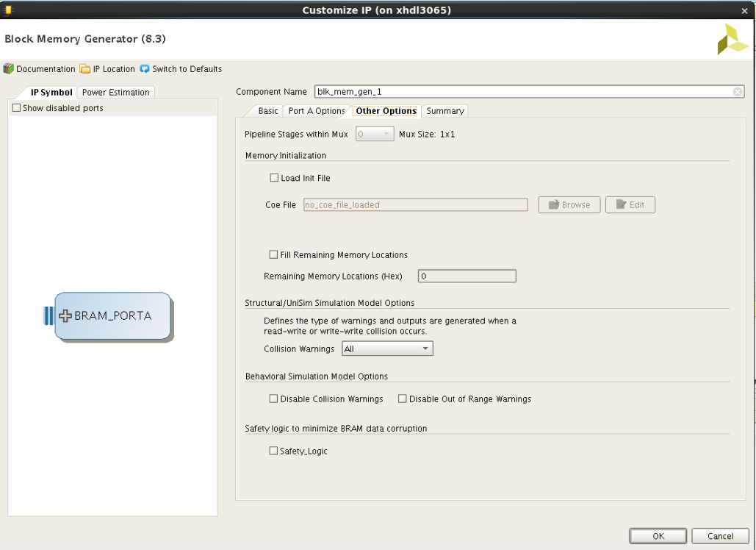This screenshot has width=756, height=550.
Task: Enable the Load Init File checkbox
Action: [274, 177]
